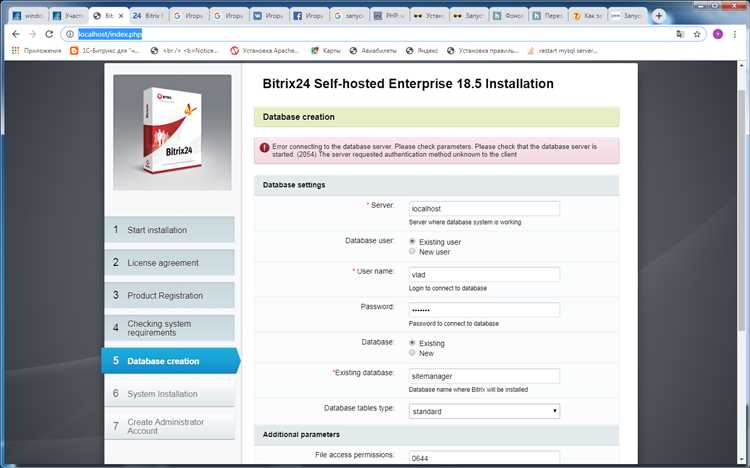Screen dimensions: 750x468
Task: Select step 6 System Installation
Action: pos(169,393)
